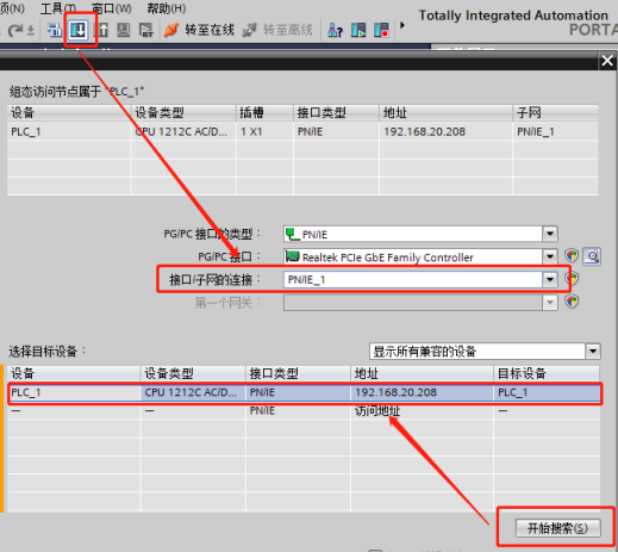618x552 pixels.
Task: Click the download to device icon
Action: click(x=78, y=30)
